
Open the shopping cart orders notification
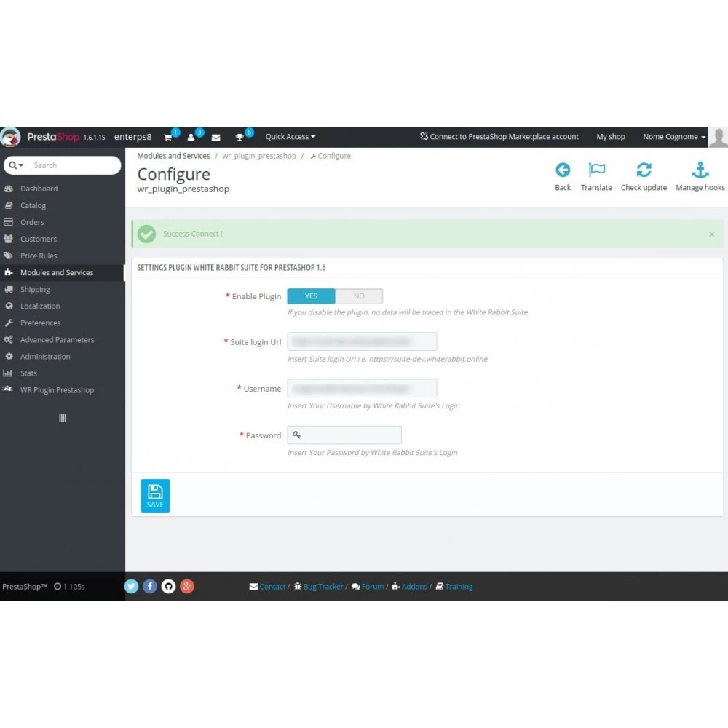168,138
